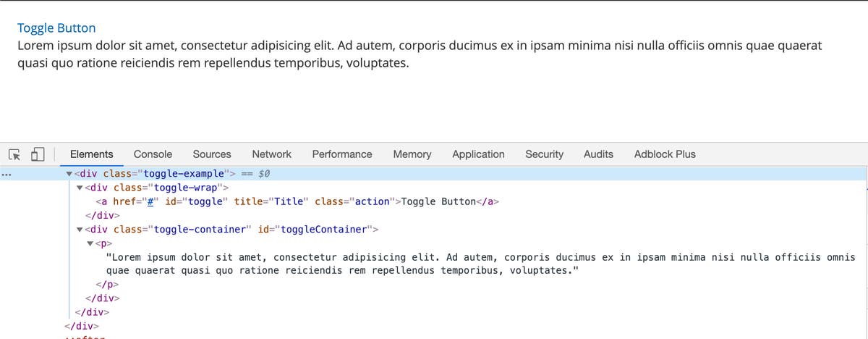The image size is (868, 339).
Task: Collapse the toggle-wrap div node
Action: click(x=80, y=188)
